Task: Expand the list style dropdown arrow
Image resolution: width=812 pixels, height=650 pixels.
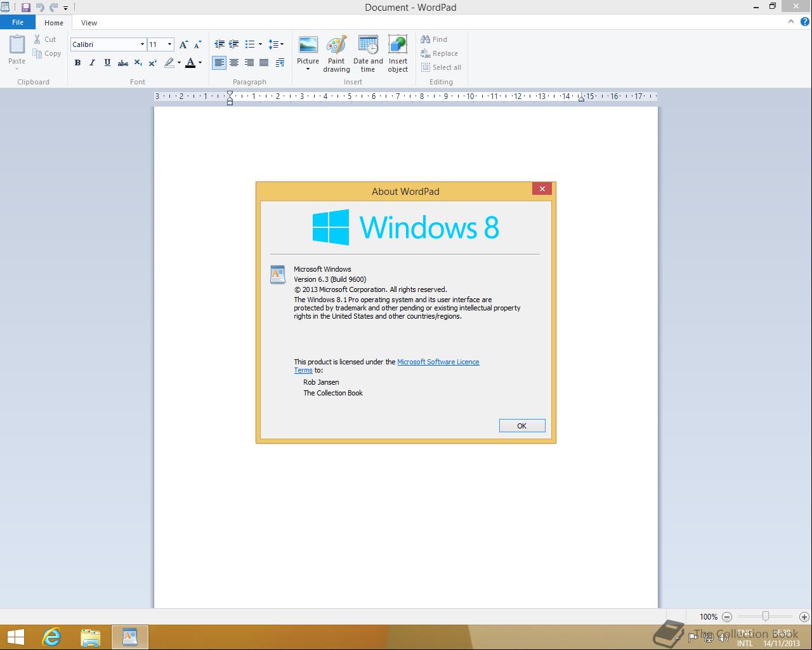Action: click(260, 44)
